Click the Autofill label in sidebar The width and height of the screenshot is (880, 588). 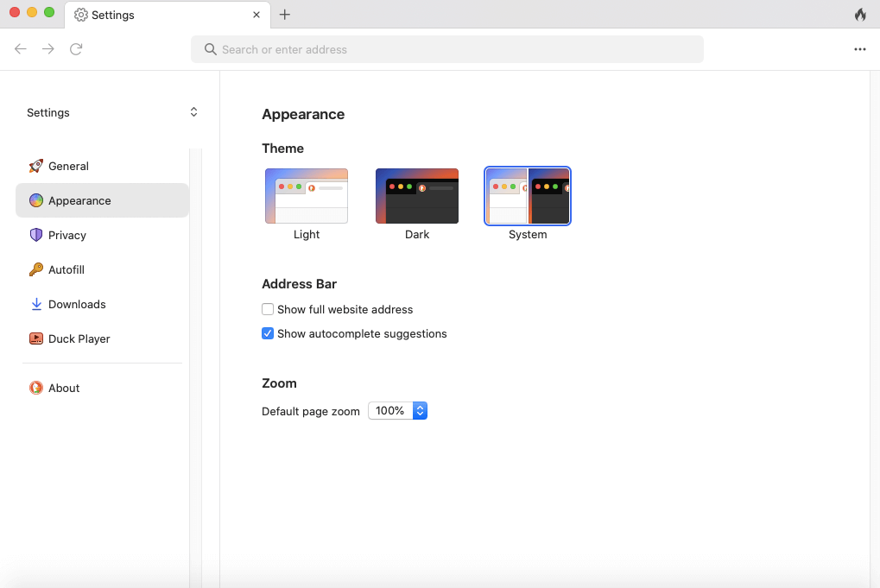click(66, 270)
